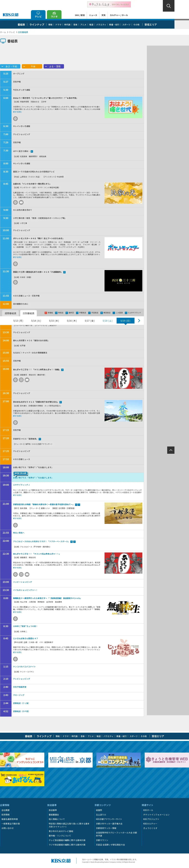
Task: Select ドラマ genre in top navigation bar
Action: pyautogui.click(x=58, y=25)
